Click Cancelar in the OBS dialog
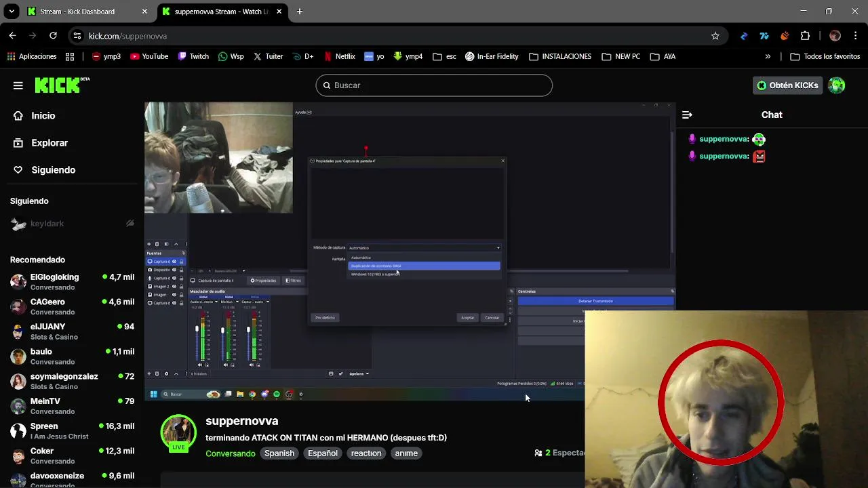The image size is (868, 488). pos(492,318)
